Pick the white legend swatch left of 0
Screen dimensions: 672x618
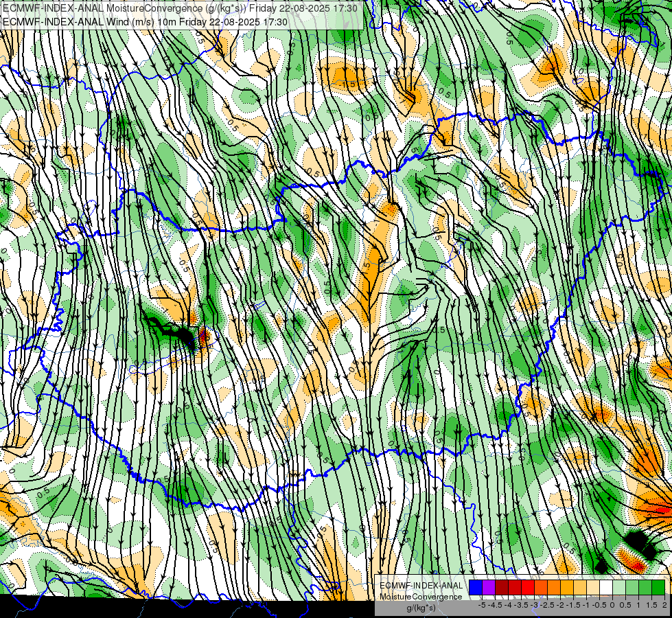point(606,587)
